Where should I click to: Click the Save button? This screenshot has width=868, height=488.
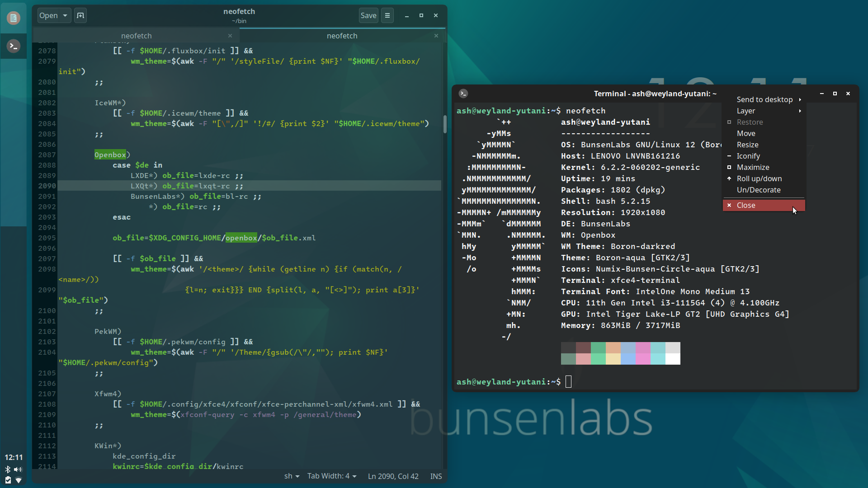(x=368, y=15)
